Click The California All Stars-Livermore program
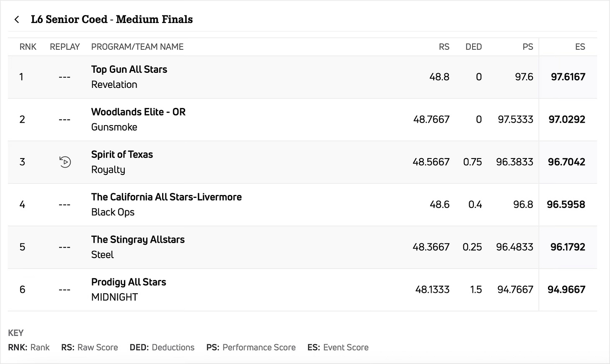 tap(166, 197)
